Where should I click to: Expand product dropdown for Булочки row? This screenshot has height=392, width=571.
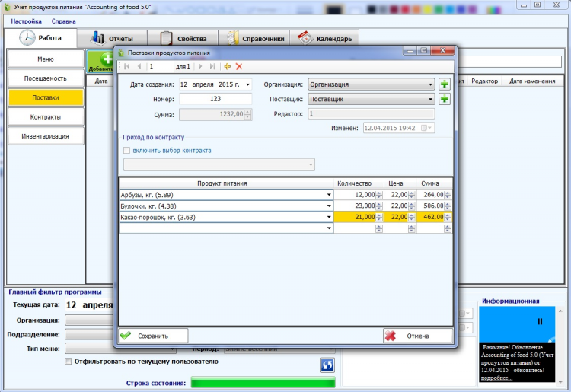pos(329,206)
